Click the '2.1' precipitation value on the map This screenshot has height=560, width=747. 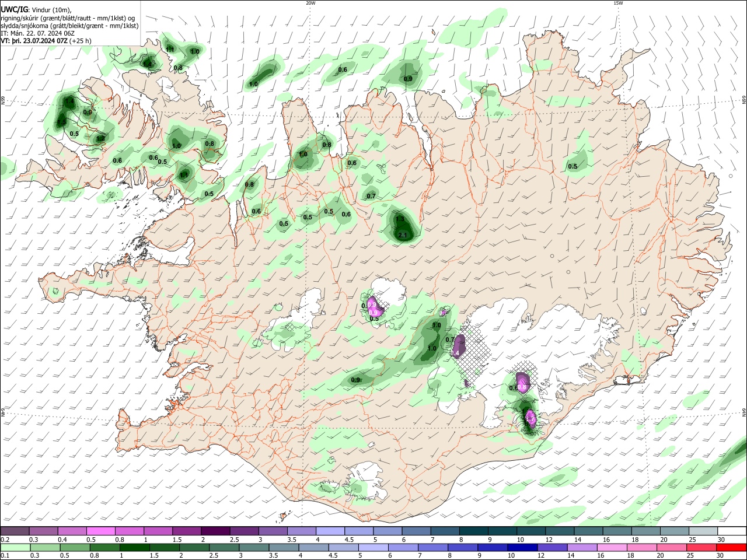pyautogui.click(x=402, y=235)
